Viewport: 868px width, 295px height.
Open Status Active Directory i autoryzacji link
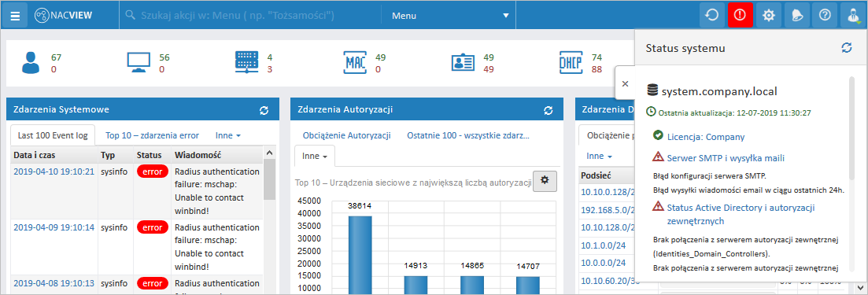point(741,214)
